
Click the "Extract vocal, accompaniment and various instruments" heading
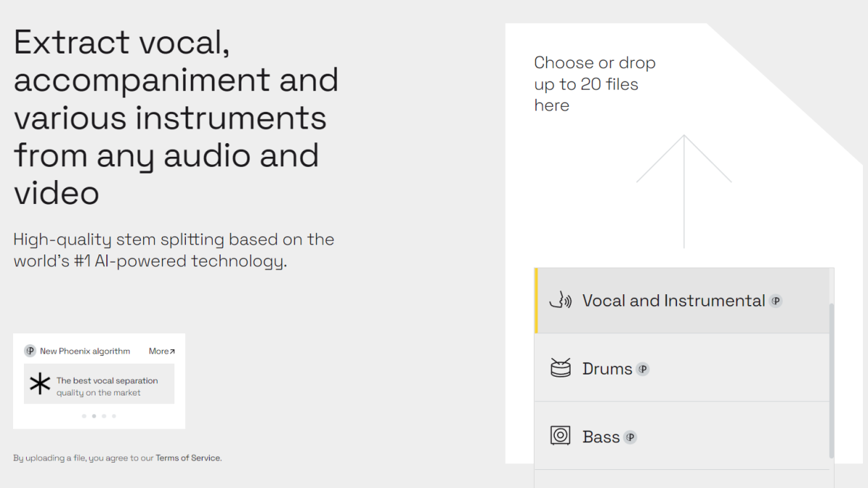(176, 118)
